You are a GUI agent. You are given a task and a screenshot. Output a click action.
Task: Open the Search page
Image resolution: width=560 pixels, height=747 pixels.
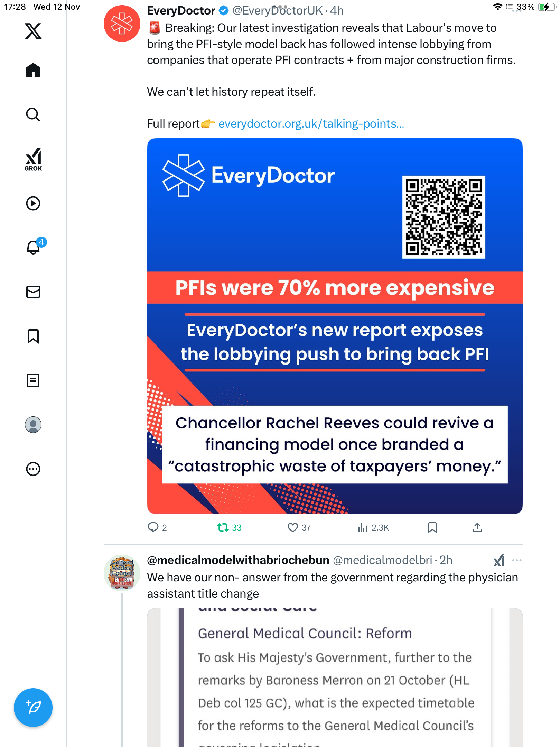(x=33, y=114)
